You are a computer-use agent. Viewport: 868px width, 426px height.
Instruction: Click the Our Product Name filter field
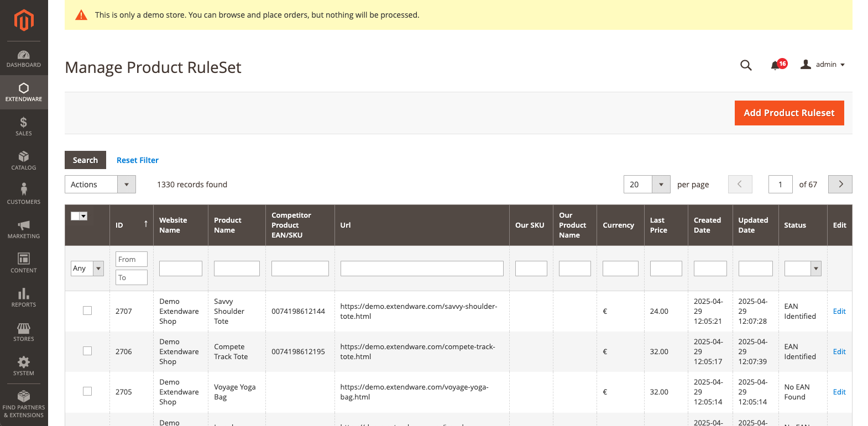(575, 269)
